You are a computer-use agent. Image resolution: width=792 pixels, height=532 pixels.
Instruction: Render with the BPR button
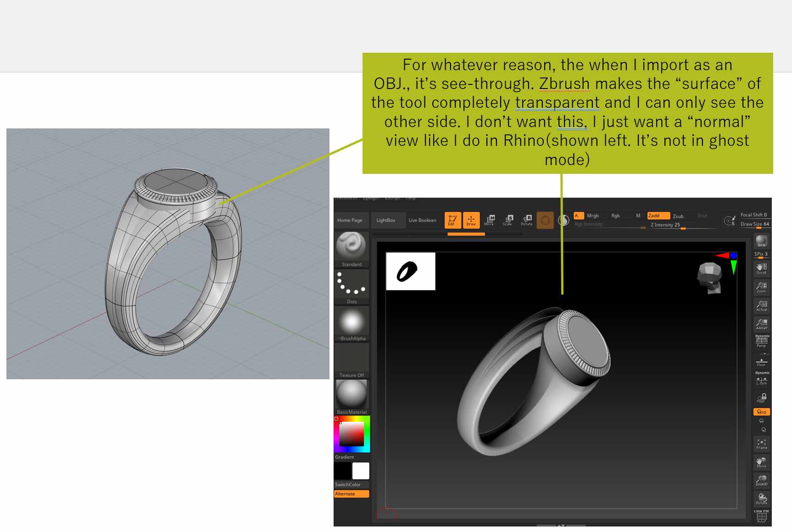762,241
